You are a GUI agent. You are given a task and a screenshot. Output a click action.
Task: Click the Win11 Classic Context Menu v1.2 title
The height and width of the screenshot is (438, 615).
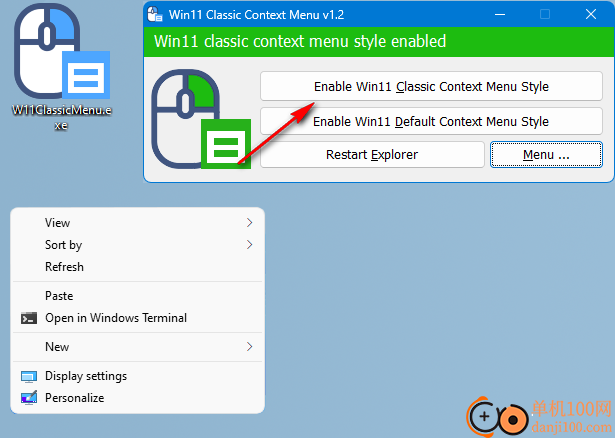[x=257, y=15]
